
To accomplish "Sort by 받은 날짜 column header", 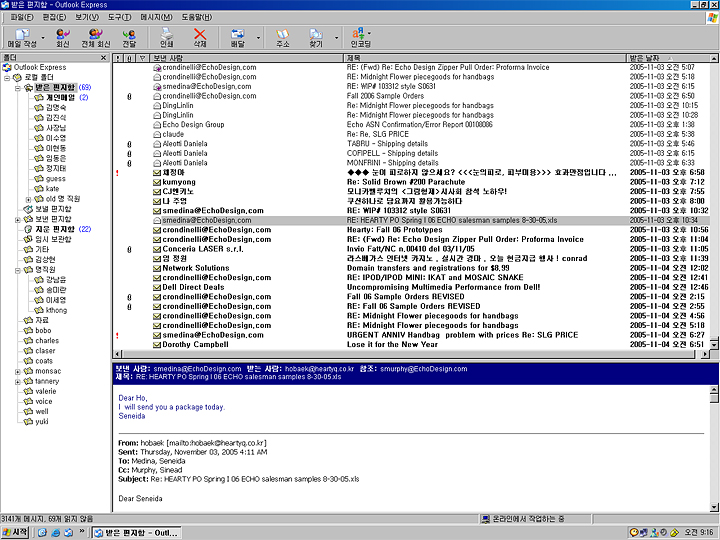I will click(x=668, y=58).
